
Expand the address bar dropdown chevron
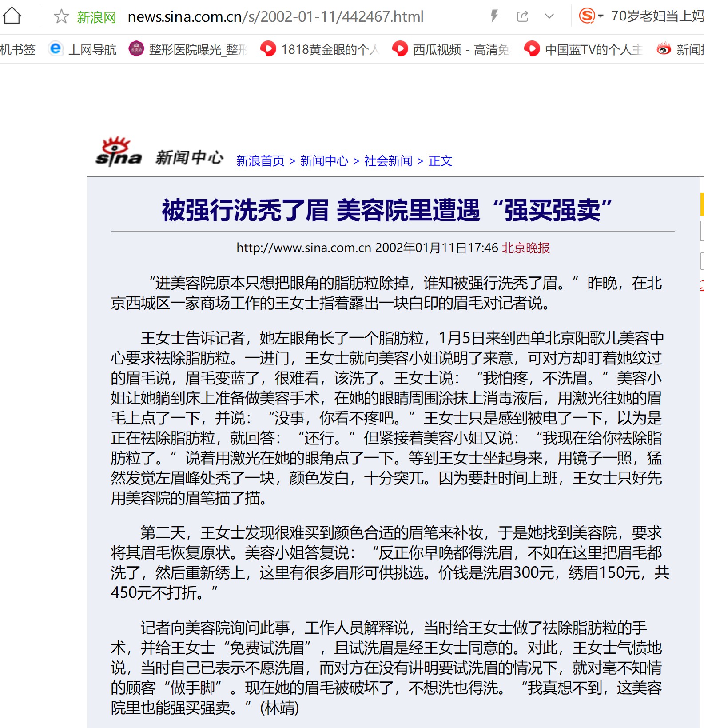pyautogui.click(x=549, y=16)
